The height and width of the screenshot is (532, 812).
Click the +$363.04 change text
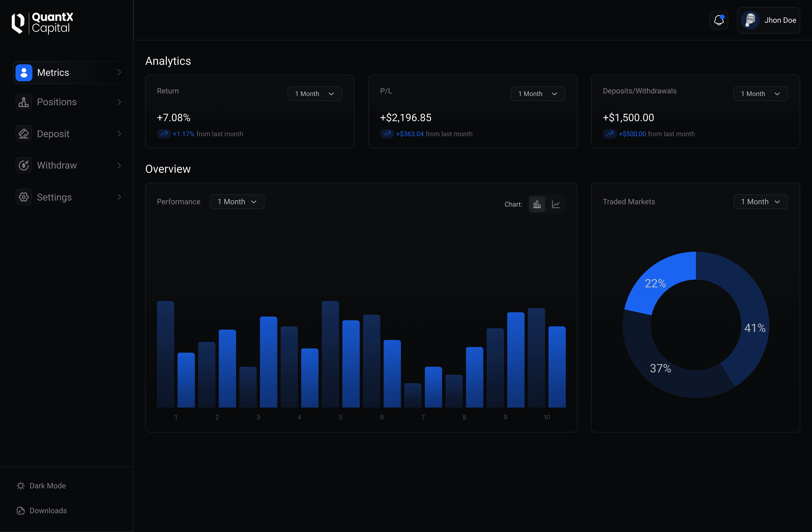pos(410,134)
